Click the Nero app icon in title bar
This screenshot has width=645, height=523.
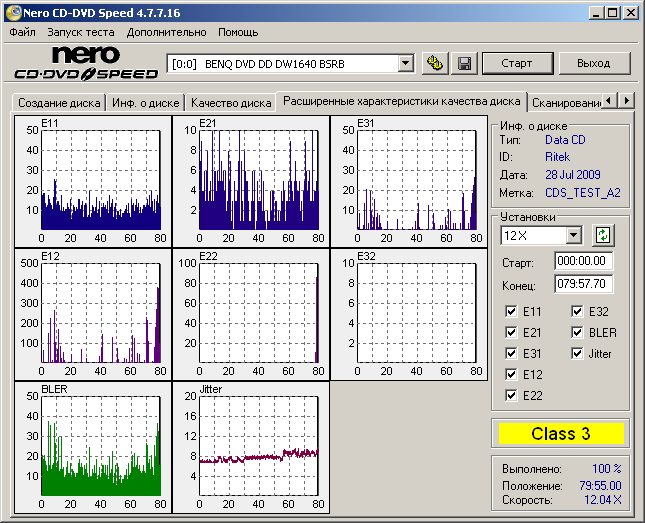12,13
